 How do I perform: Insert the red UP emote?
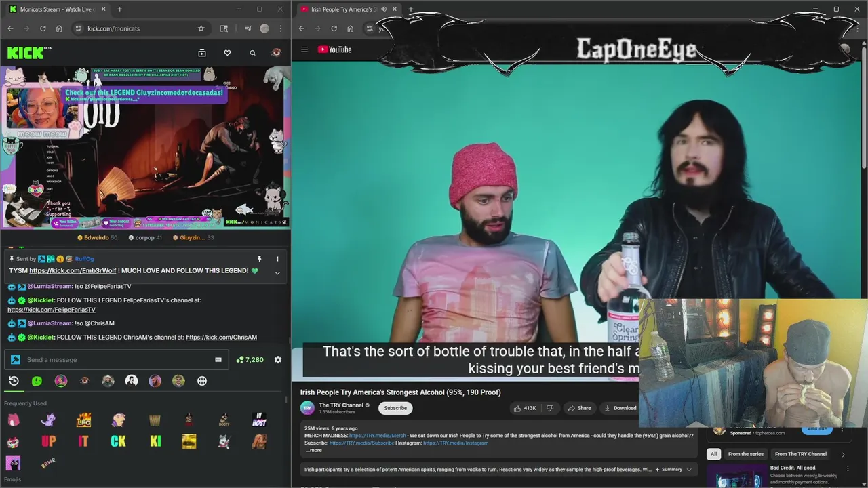point(48,441)
